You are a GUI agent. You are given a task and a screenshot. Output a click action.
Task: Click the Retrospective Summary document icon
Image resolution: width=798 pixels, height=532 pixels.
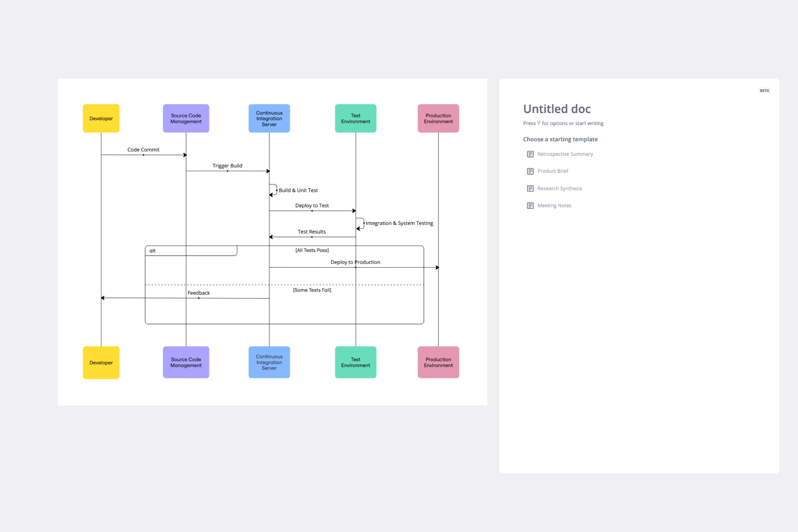pyautogui.click(x=530, y=154)
